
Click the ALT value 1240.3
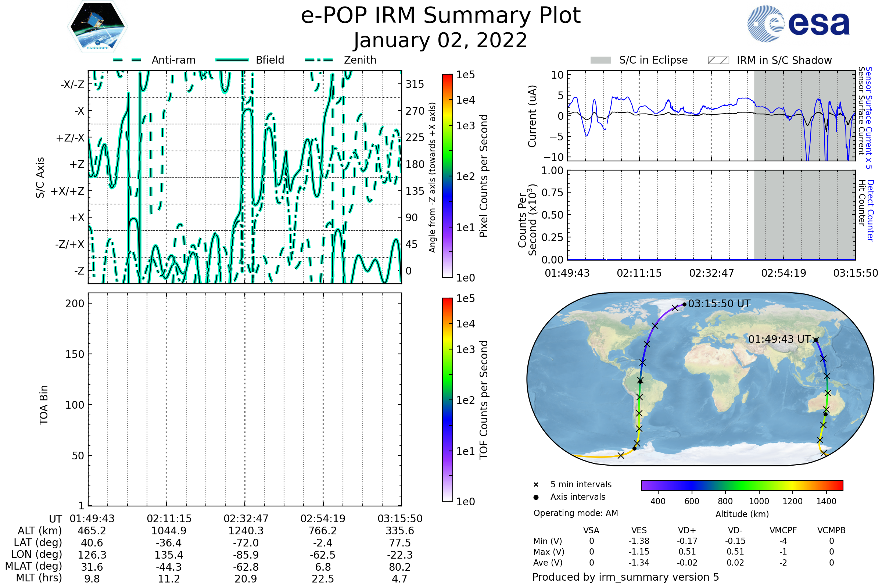point(245,531)
